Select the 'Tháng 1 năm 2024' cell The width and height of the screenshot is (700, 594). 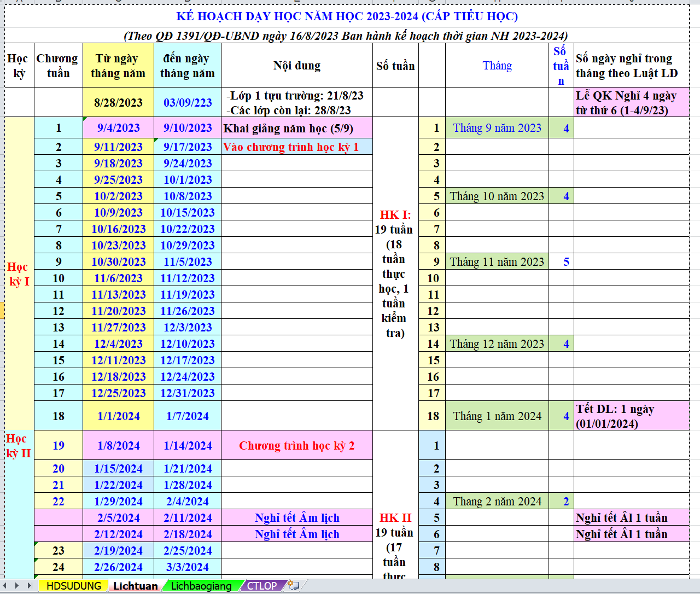(497, 416)
